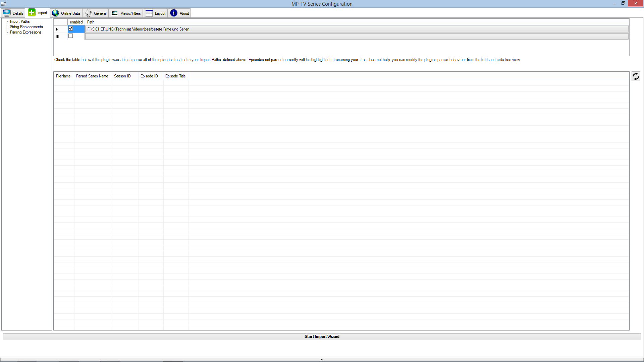Select the current row arrow indicator

(57, 29)
